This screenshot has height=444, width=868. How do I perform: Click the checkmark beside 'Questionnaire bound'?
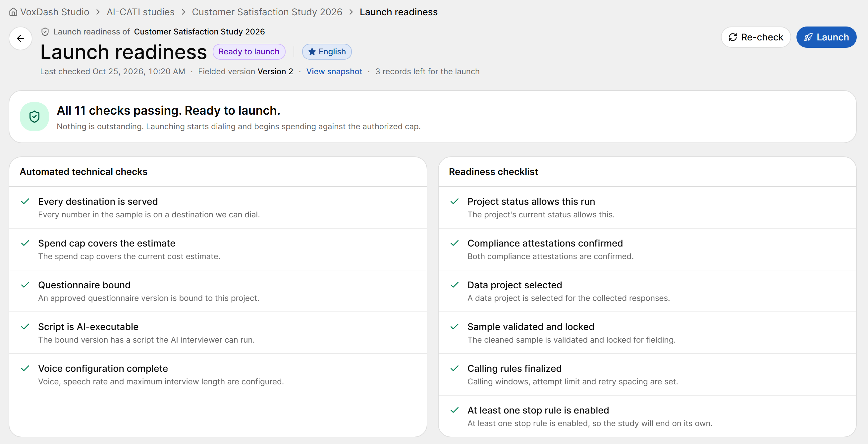[x=25, y=285]
